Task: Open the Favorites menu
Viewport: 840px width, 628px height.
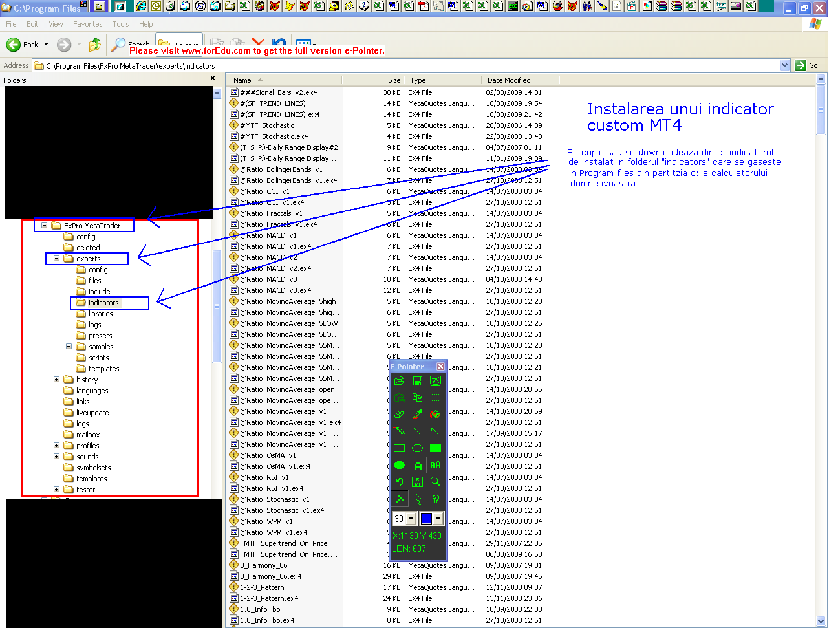Action: coord(87,24)
